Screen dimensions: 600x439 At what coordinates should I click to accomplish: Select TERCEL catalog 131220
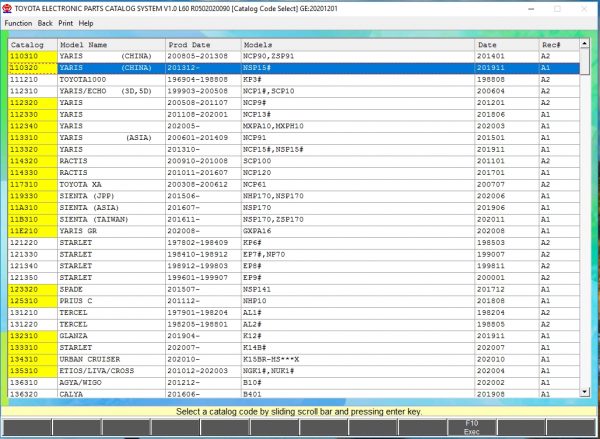[293, 325]
